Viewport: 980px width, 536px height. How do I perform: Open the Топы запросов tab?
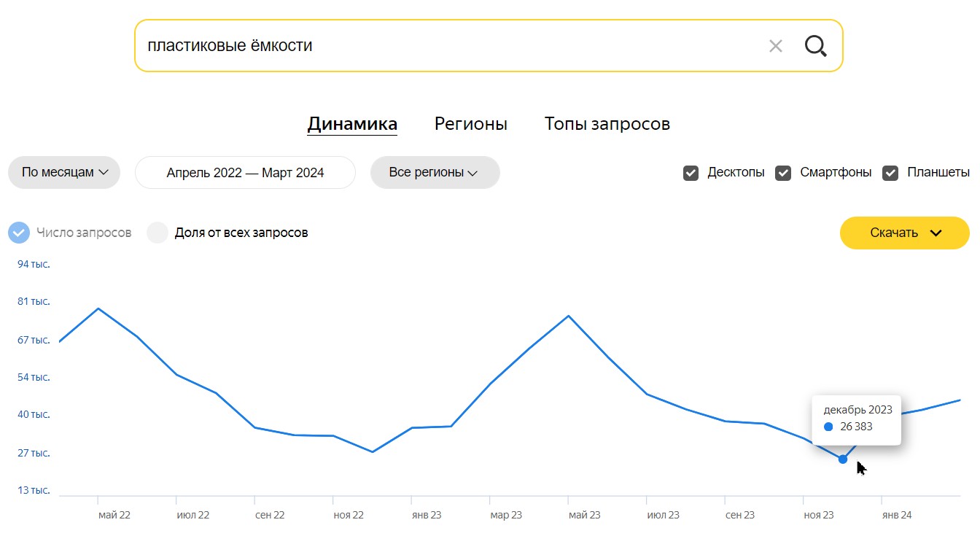(x=607, y=124)
